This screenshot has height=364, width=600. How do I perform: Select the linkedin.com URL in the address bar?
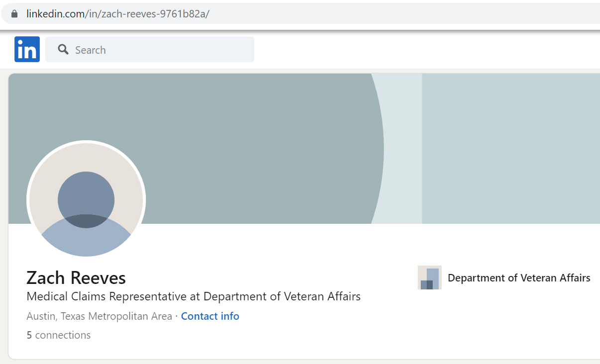coord(55,14)
